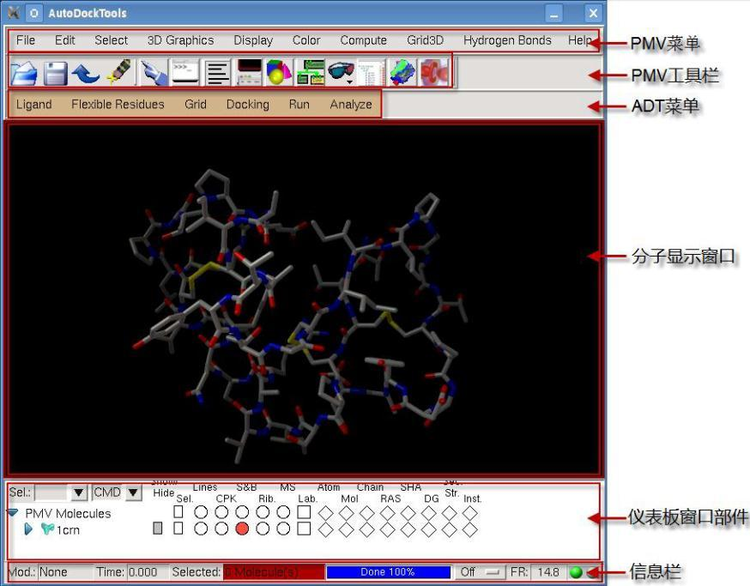Image resolution: width=750 pixels, height=586 pixels.
Task: Click the red Selected molecules field
Action: (273, 572)
